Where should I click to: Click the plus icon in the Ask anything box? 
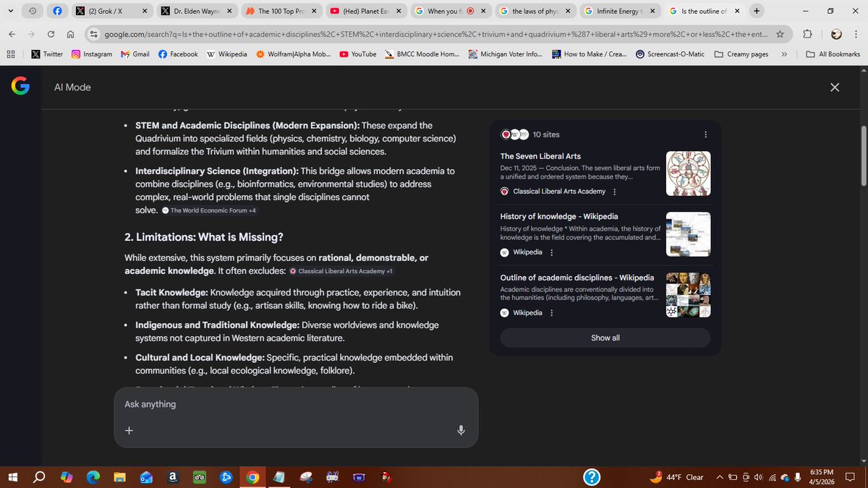click(x=129, y=430)
